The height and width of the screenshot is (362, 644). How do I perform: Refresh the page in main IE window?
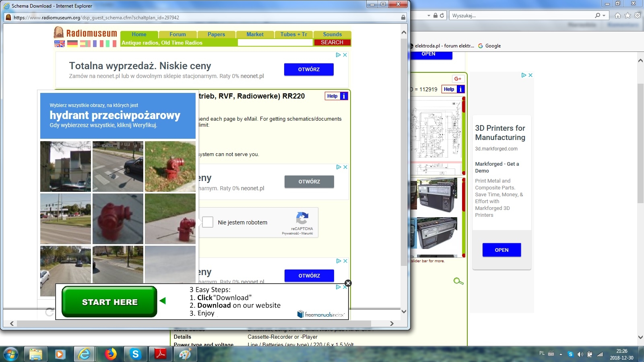[x=442, y=16]
